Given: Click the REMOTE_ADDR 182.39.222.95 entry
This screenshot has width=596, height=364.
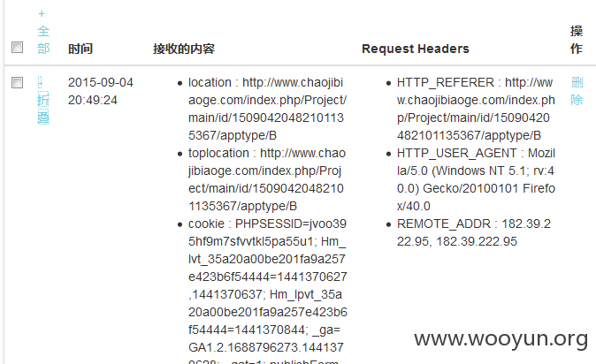Looking at the screenshot, I should [x=474, y=232].
